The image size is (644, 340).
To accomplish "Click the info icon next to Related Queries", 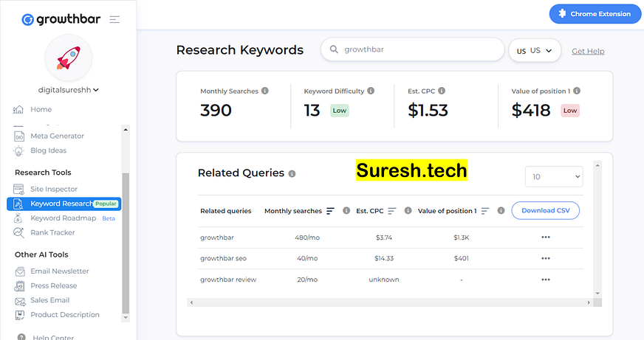I will coord(292,173).
